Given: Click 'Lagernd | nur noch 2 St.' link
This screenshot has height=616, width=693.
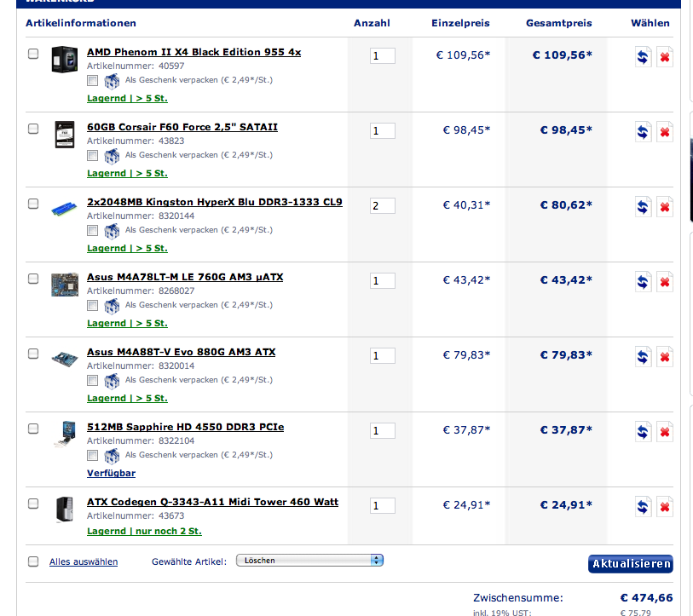Looking at the screenshot, I should (x=145, y=531).
